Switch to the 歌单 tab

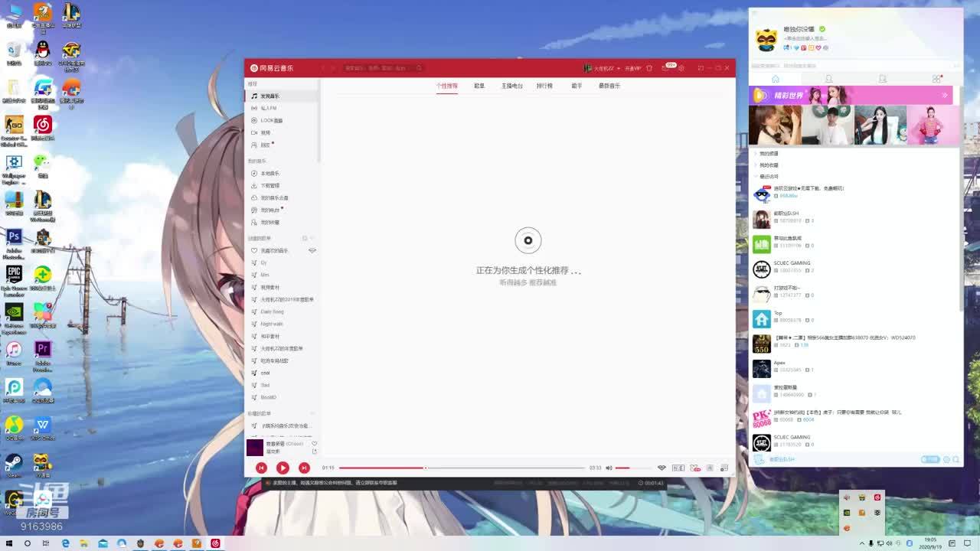click(479, 86)
